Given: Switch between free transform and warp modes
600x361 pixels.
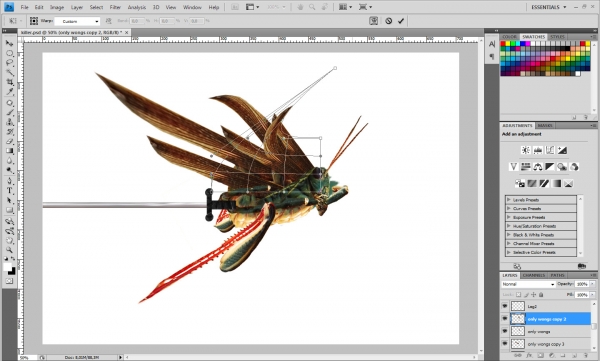Looking at the screenshot, I should click(x=374, y=21).
